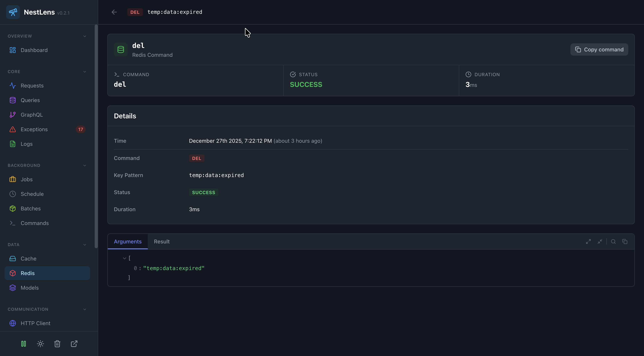The image size is (644, 356).
Task: Click the trash icon to clear entries
Action: [x=57, y=344]
